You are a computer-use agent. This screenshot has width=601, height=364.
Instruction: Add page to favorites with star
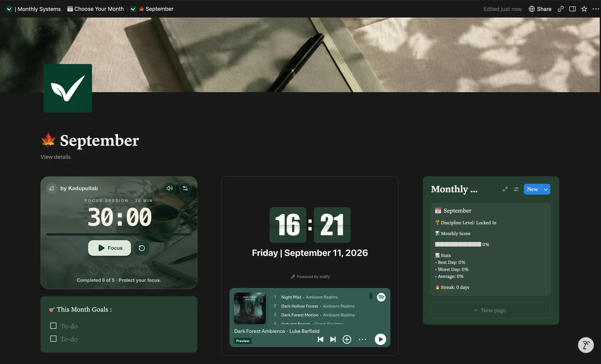(584, 9)
